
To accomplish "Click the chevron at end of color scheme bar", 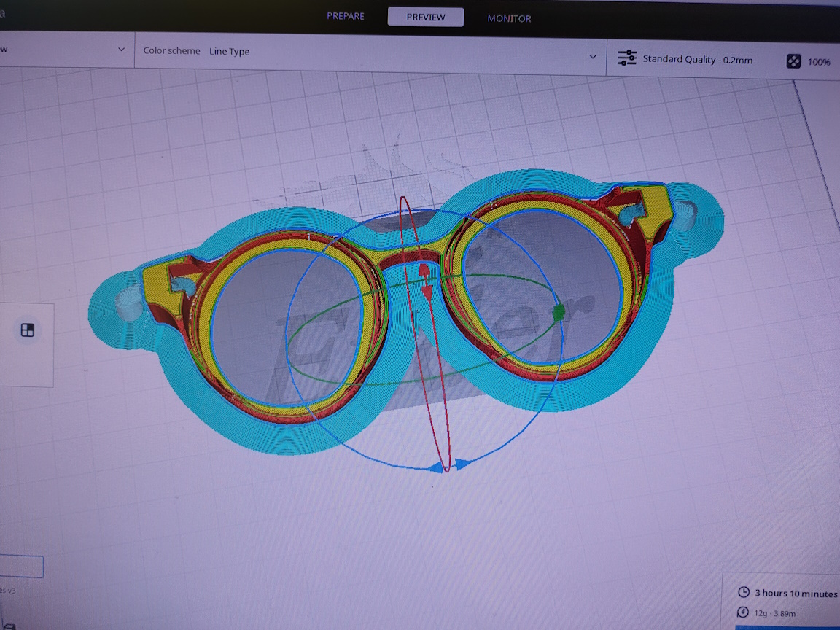I will (593, 57).
